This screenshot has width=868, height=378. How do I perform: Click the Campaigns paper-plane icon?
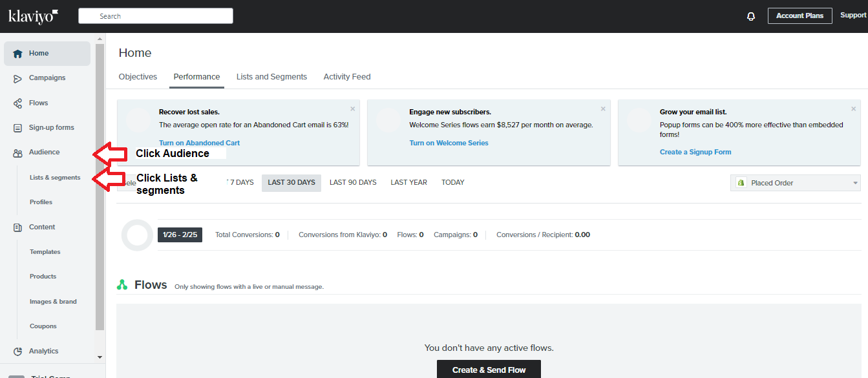(17, 78)
